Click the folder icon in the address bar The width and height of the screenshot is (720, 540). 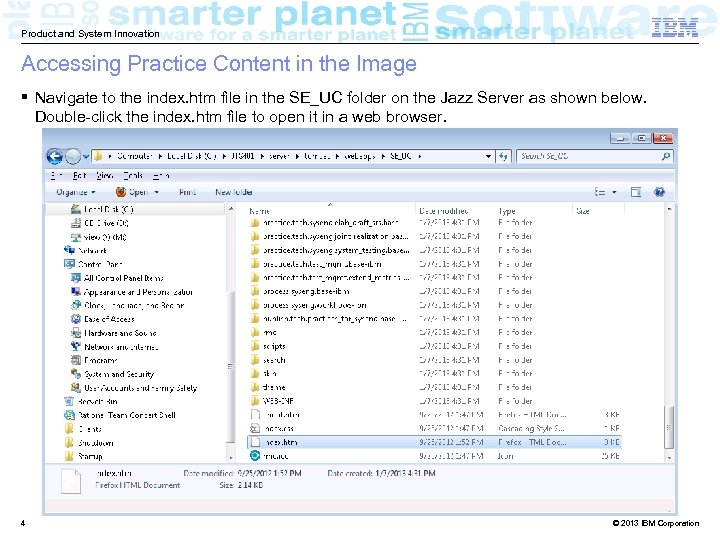(x=98, y=156)
